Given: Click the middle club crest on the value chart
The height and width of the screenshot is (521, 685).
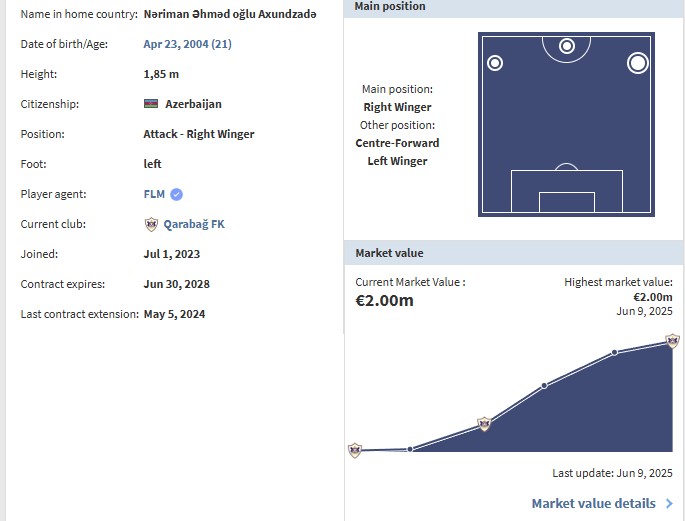Looking at the screenshot, I should pyautogui.click(x=484, y=424).
